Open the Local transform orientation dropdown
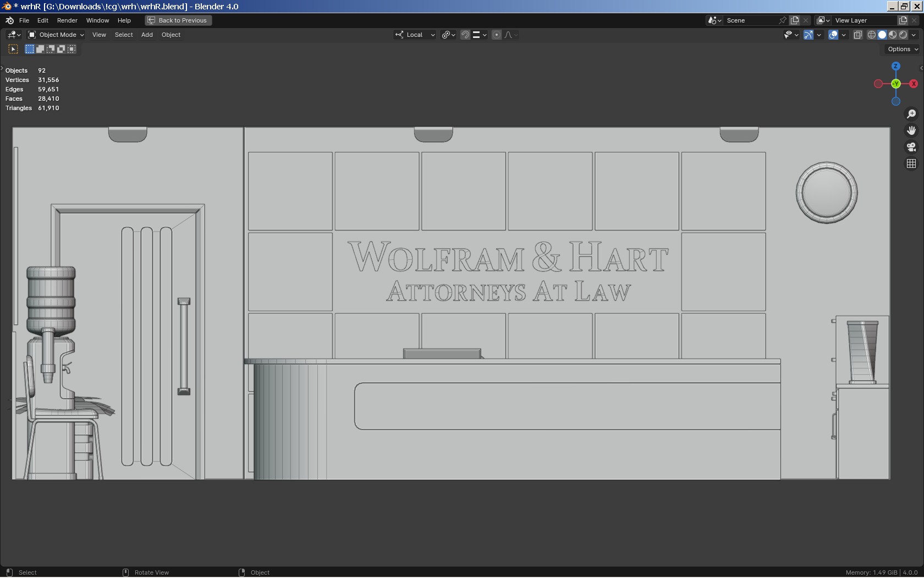924x578 pixels. (x=415, y=35)
